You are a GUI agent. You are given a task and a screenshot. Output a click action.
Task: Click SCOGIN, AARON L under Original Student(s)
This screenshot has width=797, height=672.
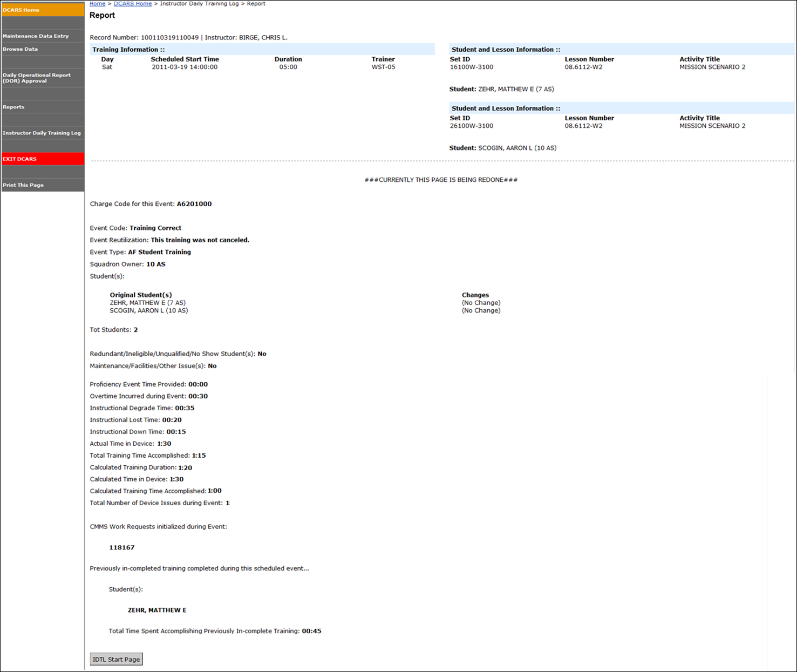click(149, 310)
